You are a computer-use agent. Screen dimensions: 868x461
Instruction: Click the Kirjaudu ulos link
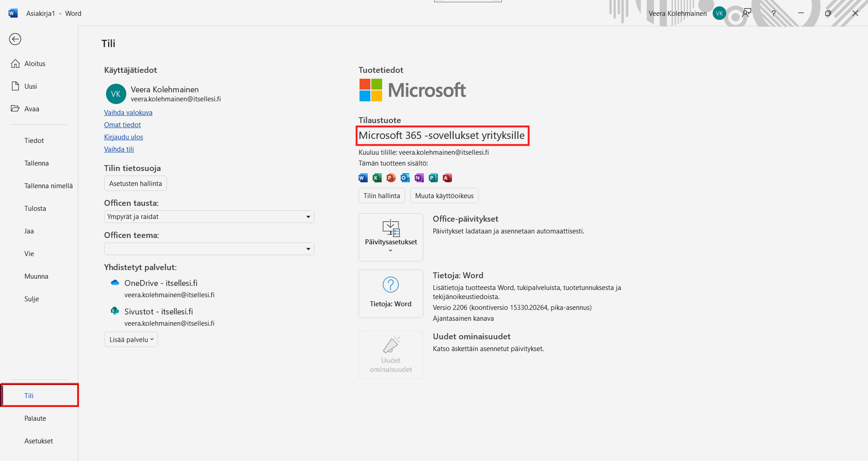click(124, 137)
